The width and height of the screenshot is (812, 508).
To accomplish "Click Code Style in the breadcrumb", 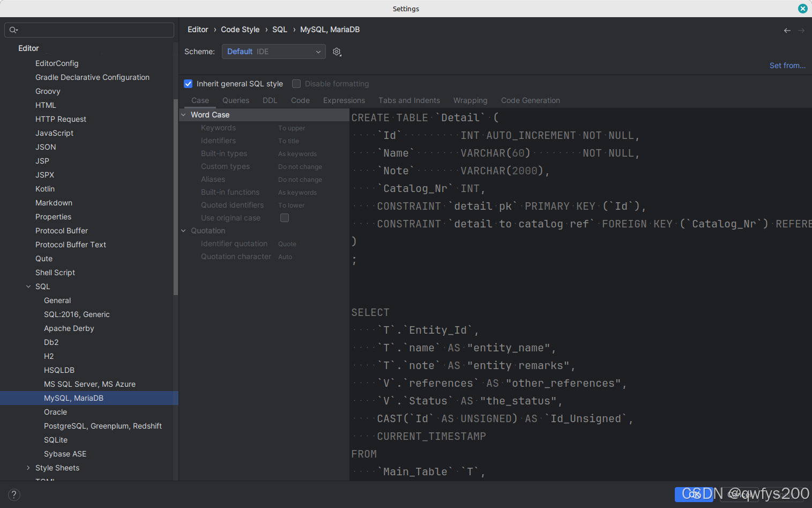I will tap(240, 30).
